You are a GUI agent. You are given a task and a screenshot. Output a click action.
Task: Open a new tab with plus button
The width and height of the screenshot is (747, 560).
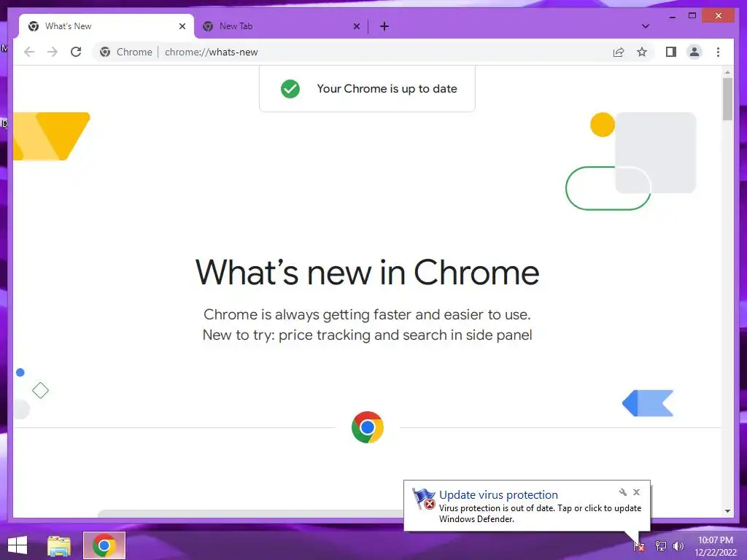[x=384, y=26]
